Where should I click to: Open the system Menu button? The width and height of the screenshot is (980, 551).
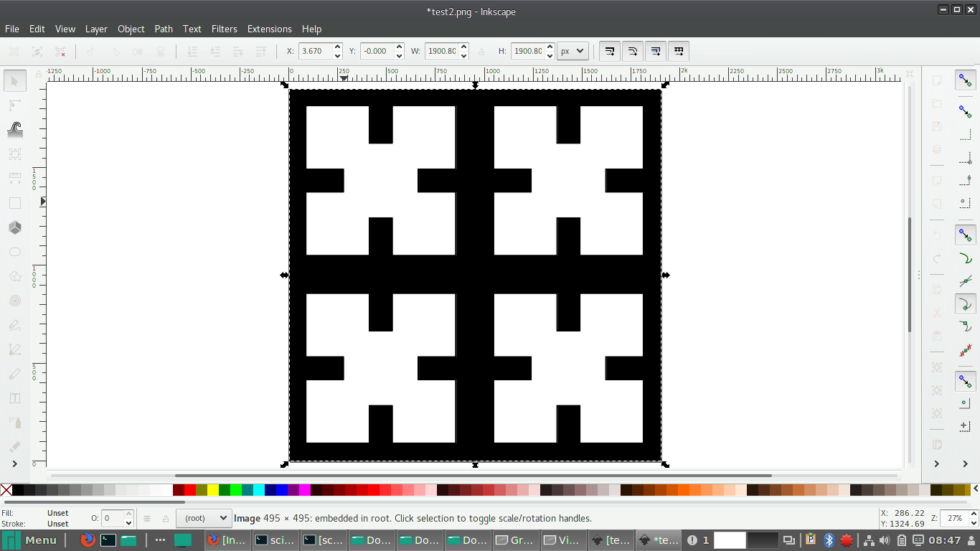click(33, 540)
